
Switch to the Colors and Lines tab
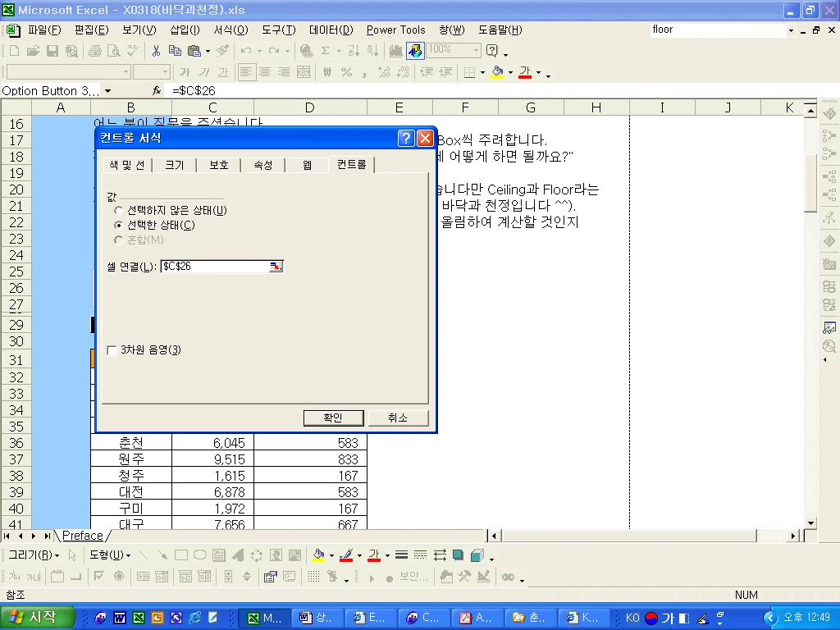127,165
